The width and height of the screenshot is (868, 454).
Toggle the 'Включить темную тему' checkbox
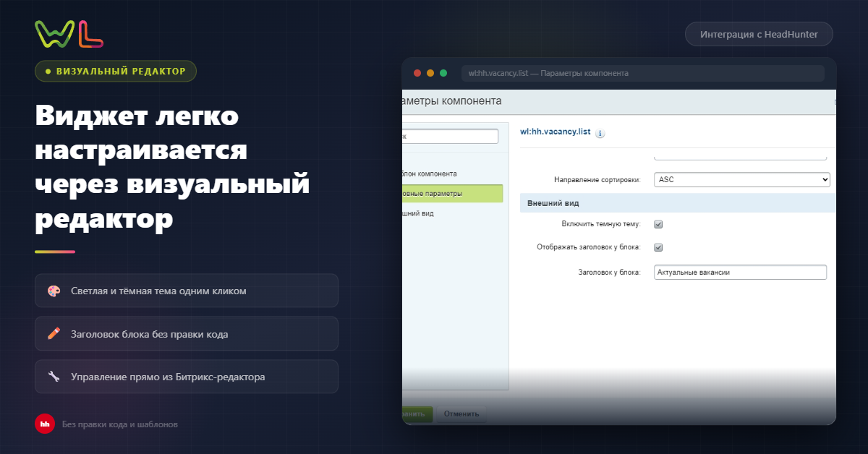coord(658,224)
